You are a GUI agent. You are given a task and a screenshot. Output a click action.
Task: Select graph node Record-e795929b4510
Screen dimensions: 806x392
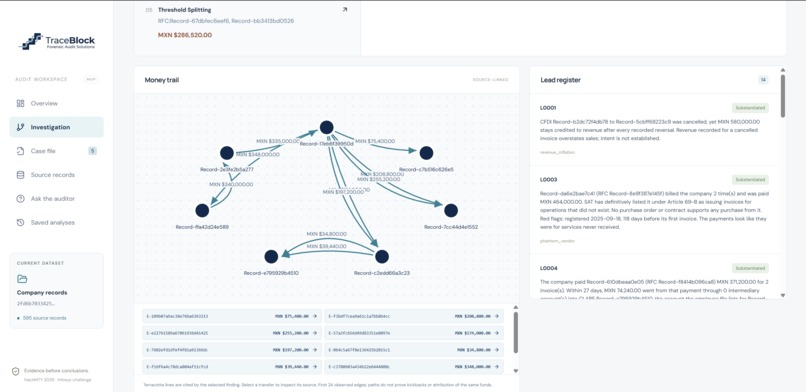(271, 256)
